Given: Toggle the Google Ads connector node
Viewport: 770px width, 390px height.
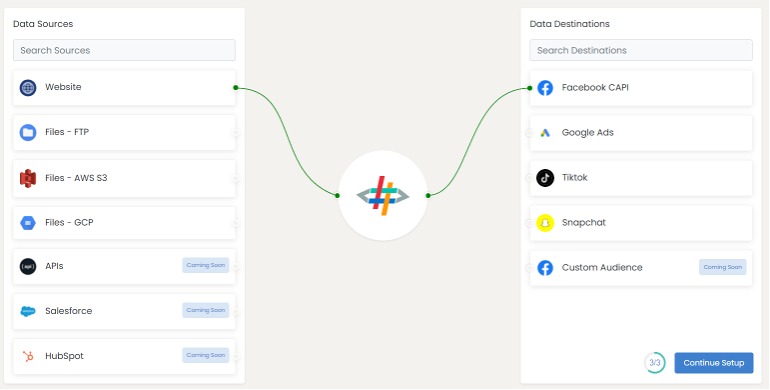Looking at the screenshot, I should coord(529,133).
